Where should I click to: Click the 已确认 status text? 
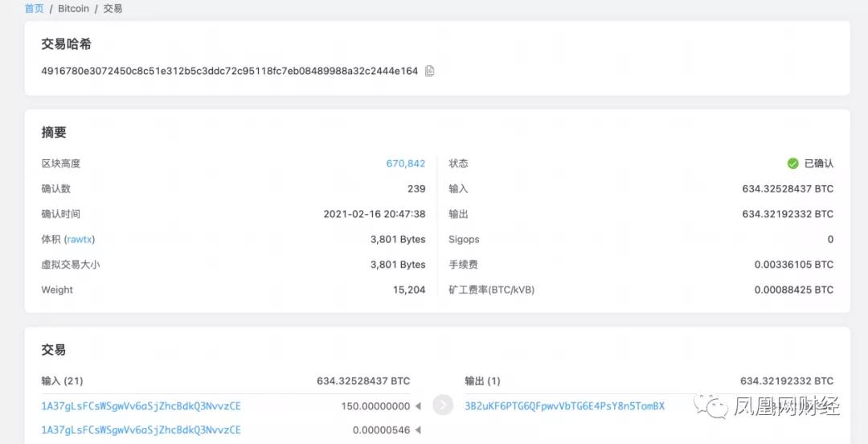pyautogui.click(x=819, y=163)
